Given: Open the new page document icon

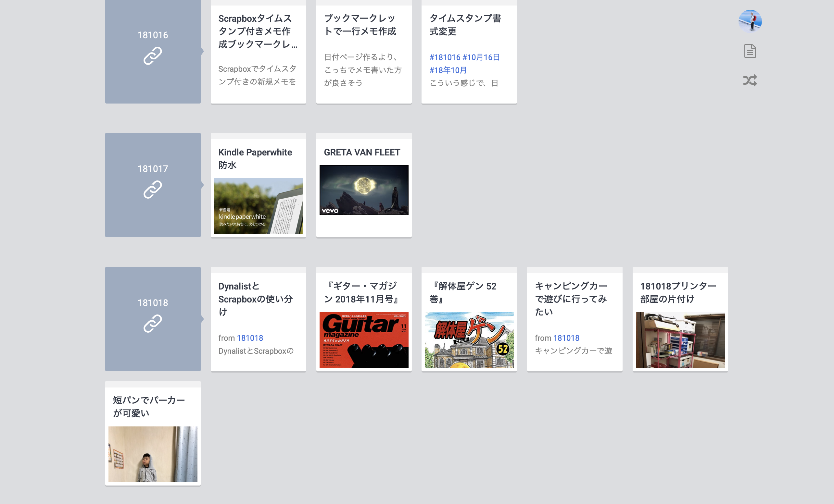Looking at the screenshot, I should 750,51.
